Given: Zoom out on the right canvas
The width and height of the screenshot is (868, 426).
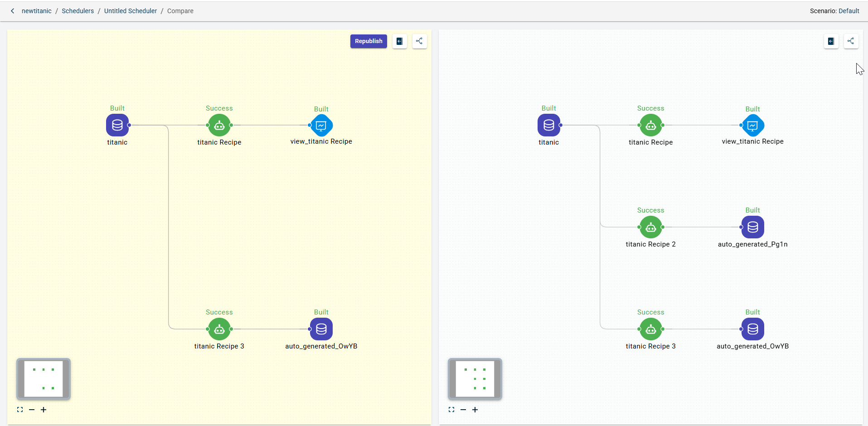Looking at the screenshot, I should 463,410.
